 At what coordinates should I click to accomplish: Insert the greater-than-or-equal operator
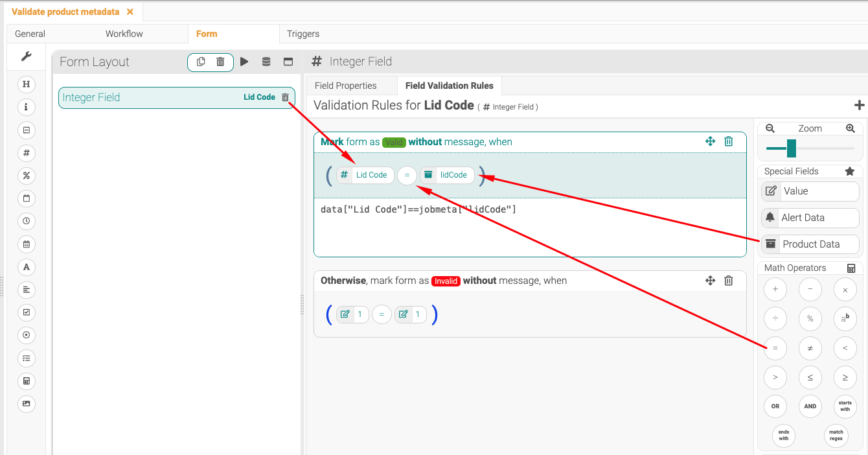pos(845,377)
